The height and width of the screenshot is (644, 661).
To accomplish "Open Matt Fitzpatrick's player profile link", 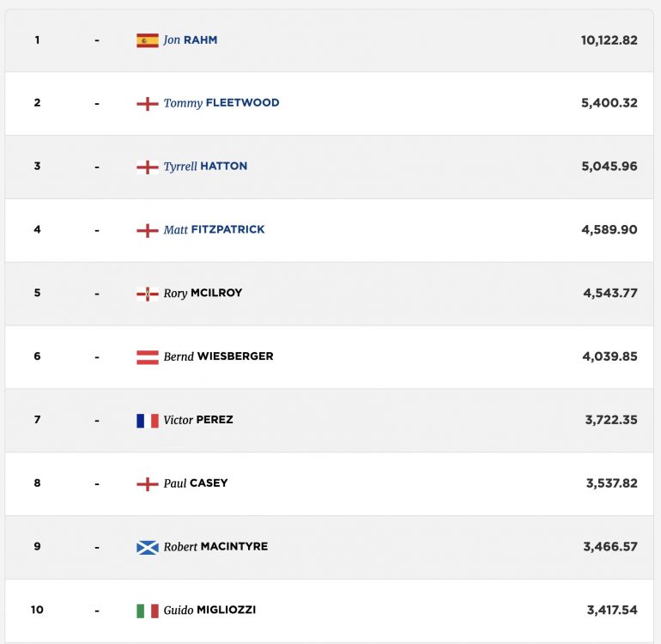I will pyautogui.click(x=214, y=230).
